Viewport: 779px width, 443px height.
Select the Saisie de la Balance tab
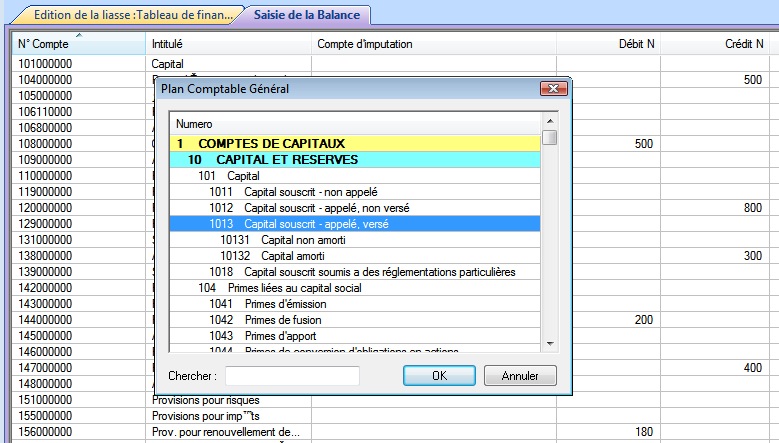(307, 15)
